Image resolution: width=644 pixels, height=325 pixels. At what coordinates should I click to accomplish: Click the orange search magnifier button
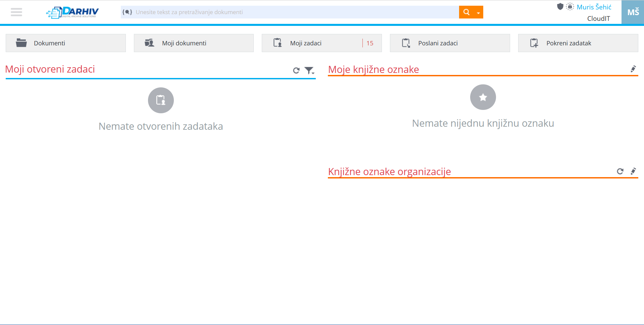[466, 12]
